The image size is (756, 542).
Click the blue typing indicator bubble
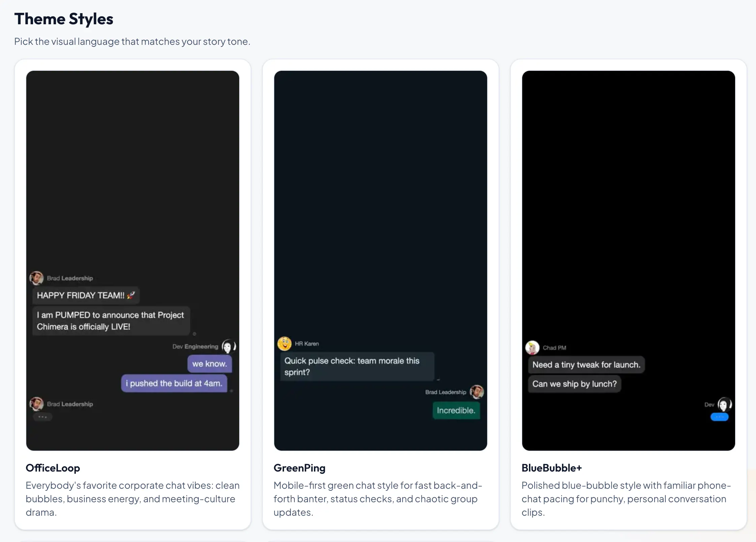point(719,417)
